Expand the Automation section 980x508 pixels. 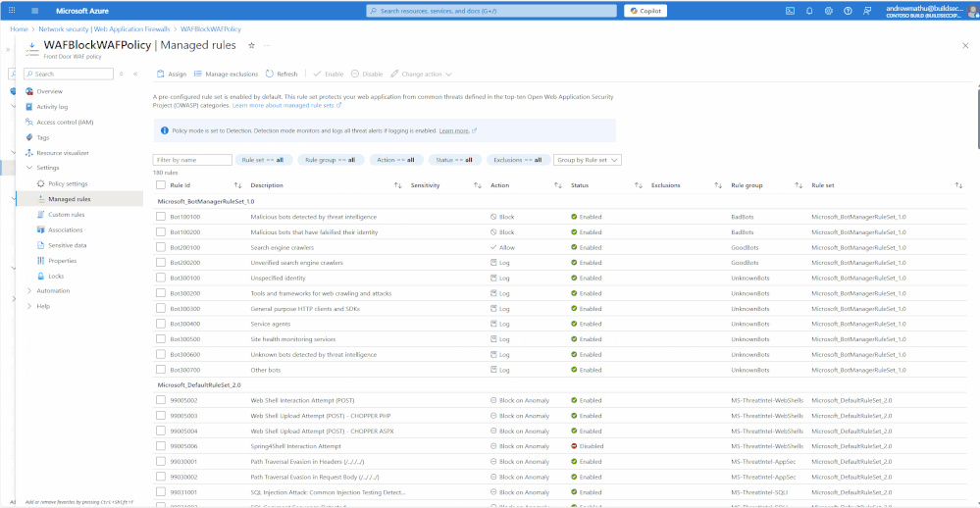pyautogui.click(x=29, y=291)
